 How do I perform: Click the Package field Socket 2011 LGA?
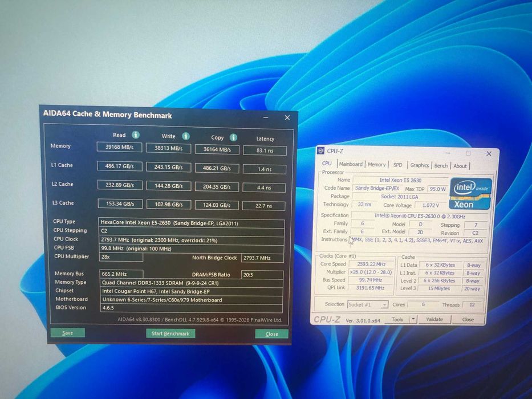[x=399, y=197]
